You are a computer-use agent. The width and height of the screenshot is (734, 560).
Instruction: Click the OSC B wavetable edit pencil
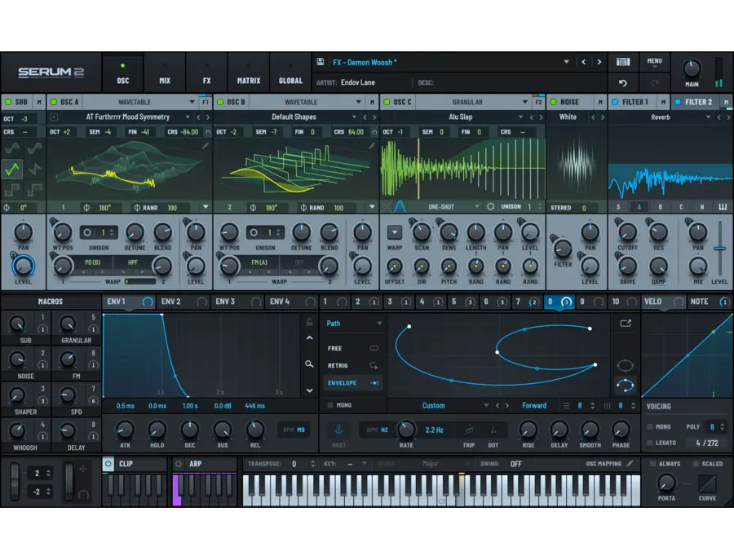tap(372, 146)
